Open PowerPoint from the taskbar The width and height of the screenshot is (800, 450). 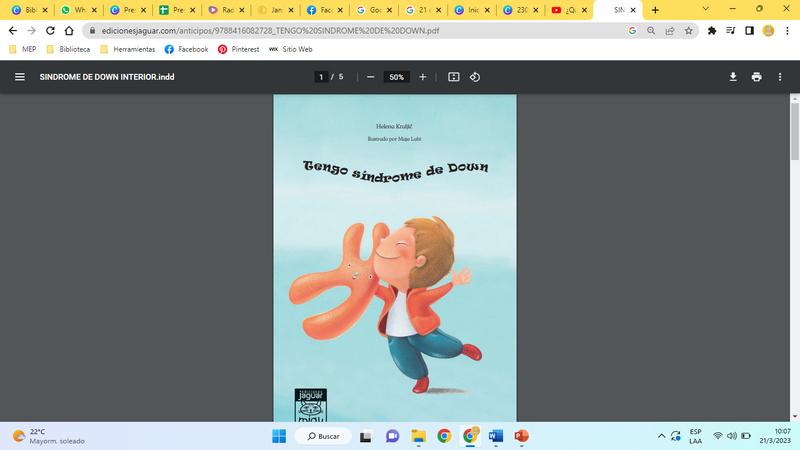(521, 436)
